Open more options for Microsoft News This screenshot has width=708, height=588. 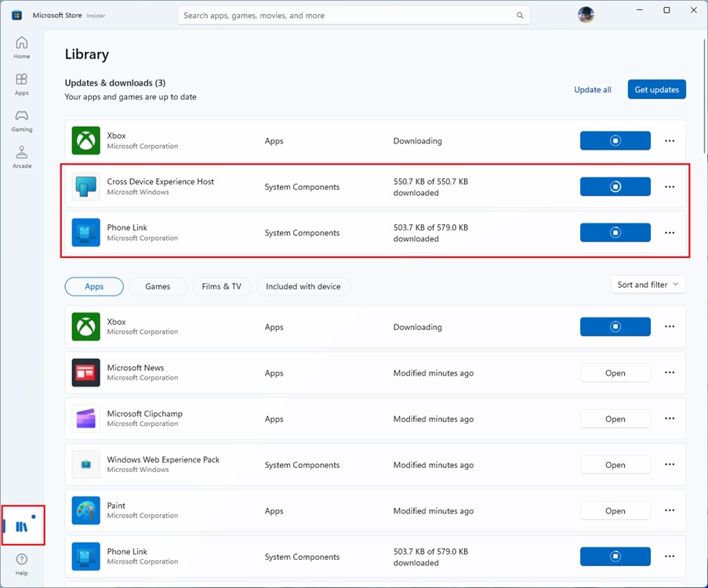[670, 373]
